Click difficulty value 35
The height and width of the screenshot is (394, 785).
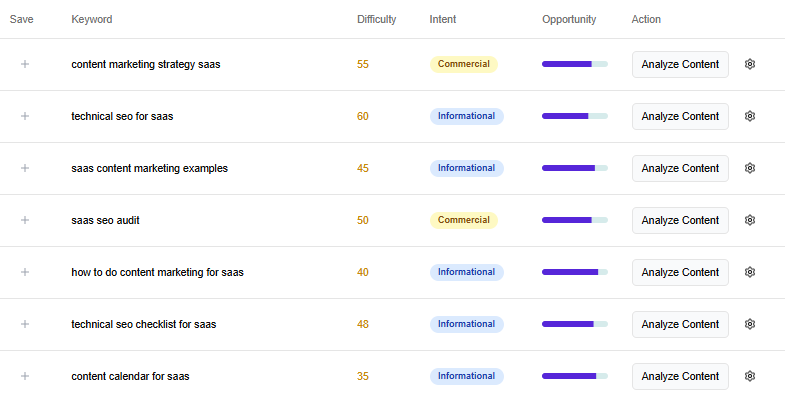point(362,377)
